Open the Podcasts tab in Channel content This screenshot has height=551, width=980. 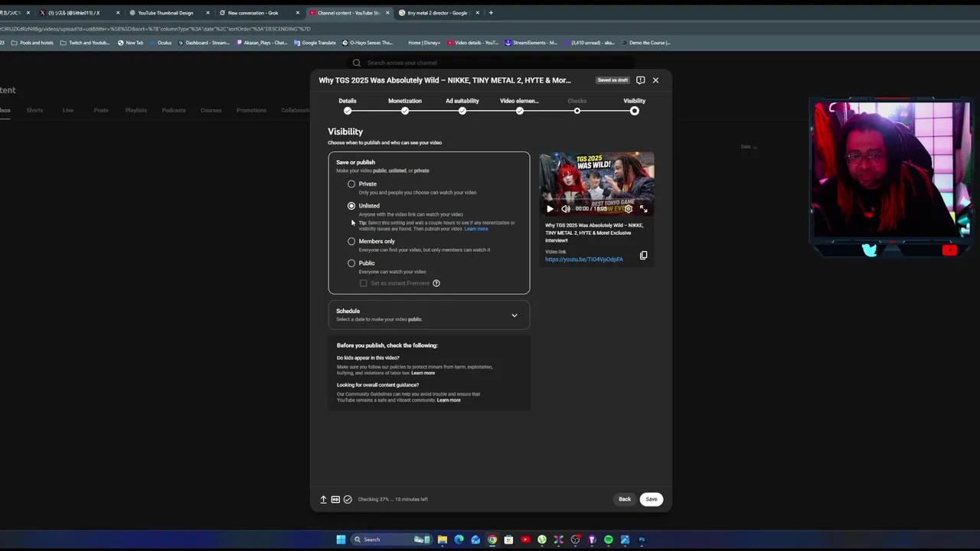tap(174, 110)
